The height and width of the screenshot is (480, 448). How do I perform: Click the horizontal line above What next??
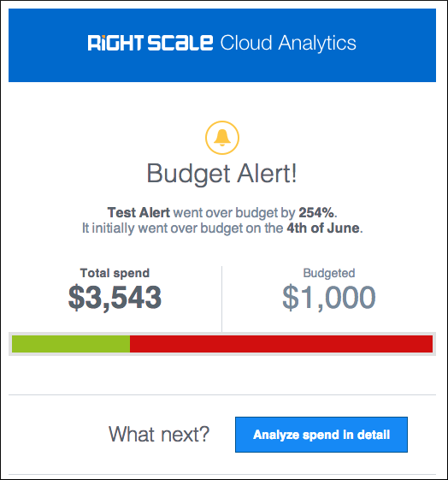222,395
